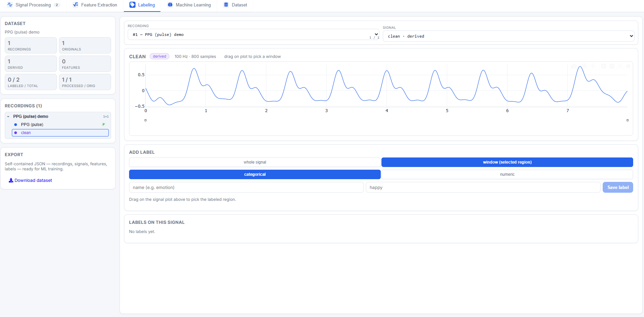Image resolution: width=644 pixels, height=317 pixels.
Task: Select the plot Zoom tool icon
Action: click(584, 66)
